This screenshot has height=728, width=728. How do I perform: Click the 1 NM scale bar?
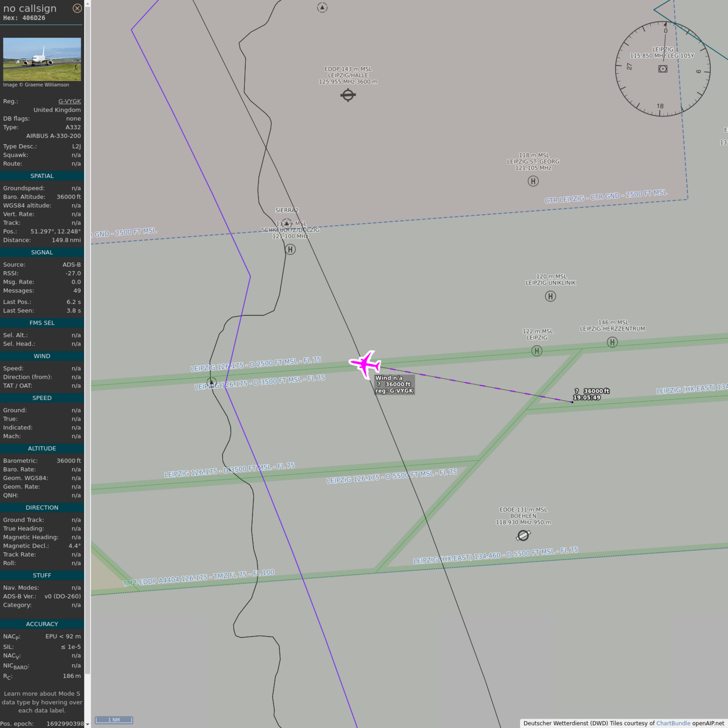[114, 720]
